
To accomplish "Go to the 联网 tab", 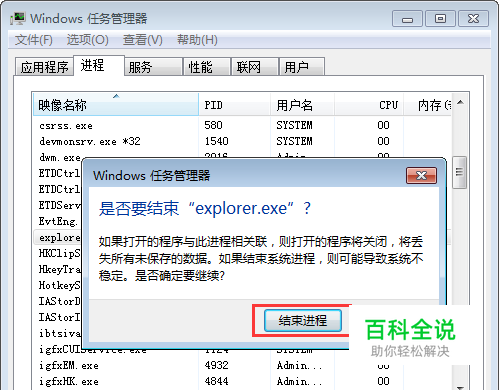I will click(x=255, y=67).
